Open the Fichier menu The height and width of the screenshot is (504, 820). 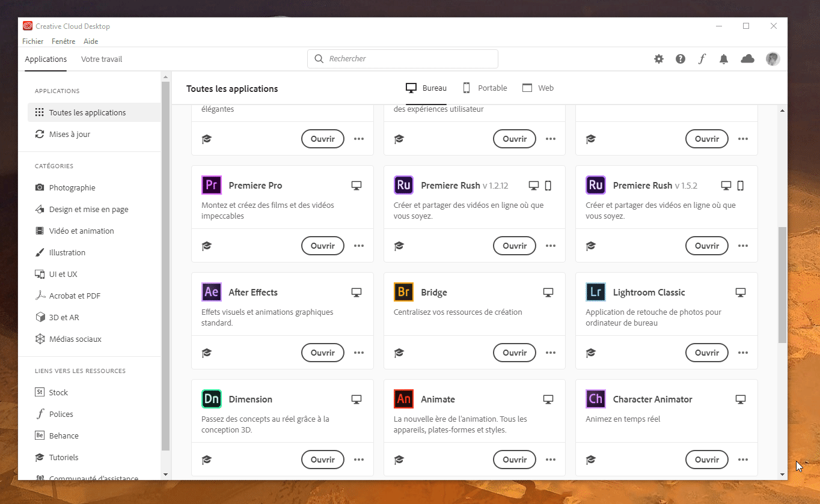[33, 41]
